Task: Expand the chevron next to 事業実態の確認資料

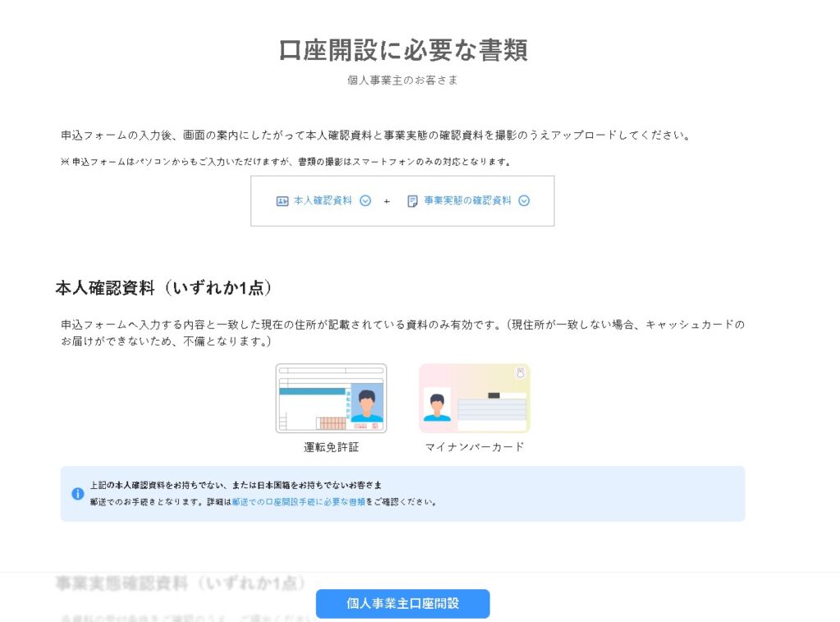Action: (x=524, y=201)
